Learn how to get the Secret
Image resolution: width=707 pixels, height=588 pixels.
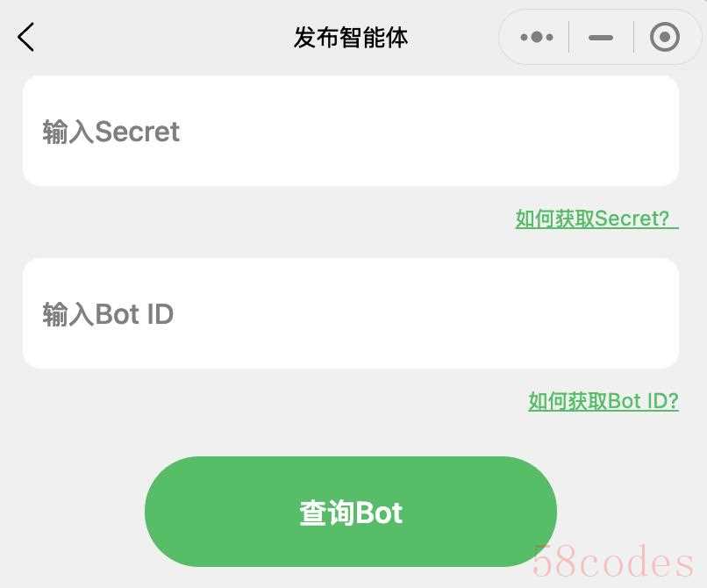point(597,219)
